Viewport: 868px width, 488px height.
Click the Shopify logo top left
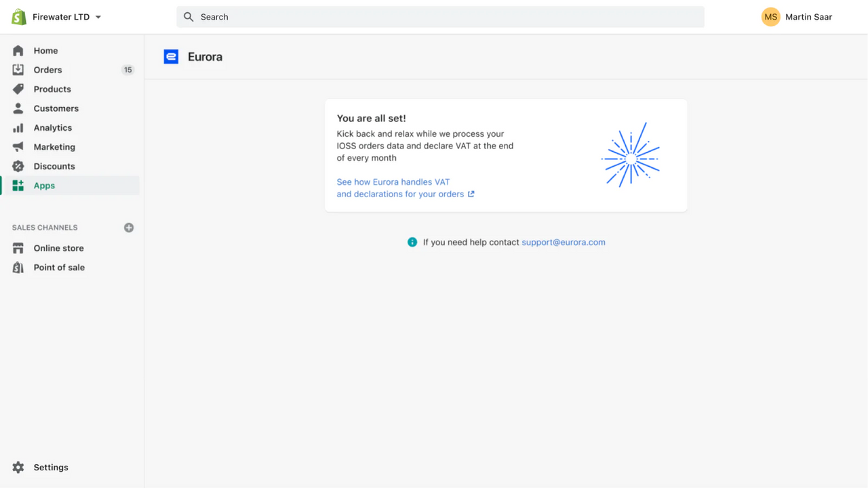pyautogui.click(x=17, y=16)
